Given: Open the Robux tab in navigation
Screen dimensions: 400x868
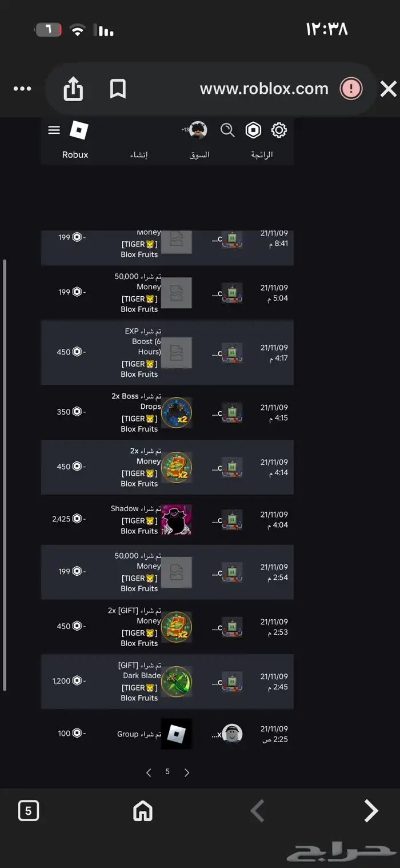Looking at the screenshot, I should (x=75, y=154).
